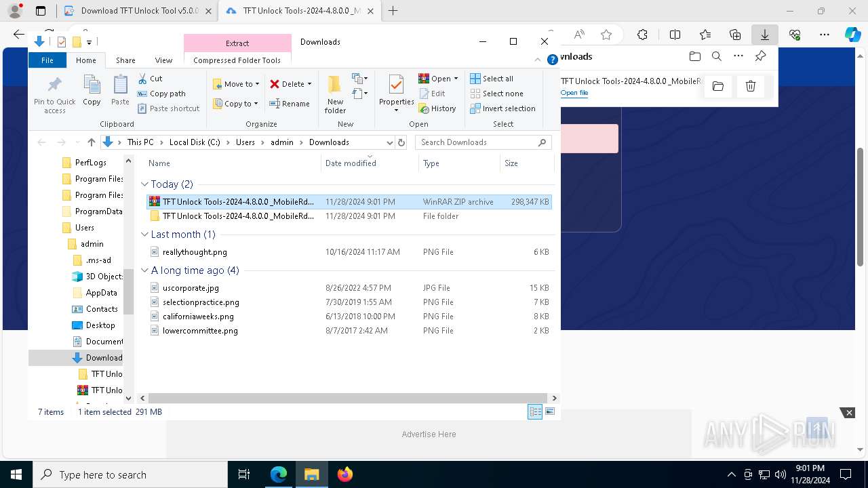Open Edge Favorites star toolbar icon
Image resolution: width=868 pixels, height=488 pixels.
[x=705, y=35]
